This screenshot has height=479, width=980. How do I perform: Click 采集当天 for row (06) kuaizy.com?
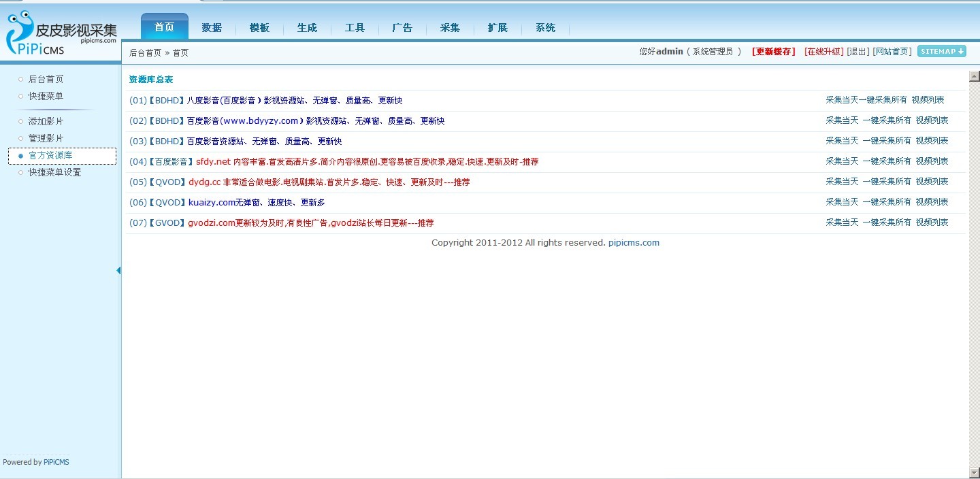coord(843,202)
